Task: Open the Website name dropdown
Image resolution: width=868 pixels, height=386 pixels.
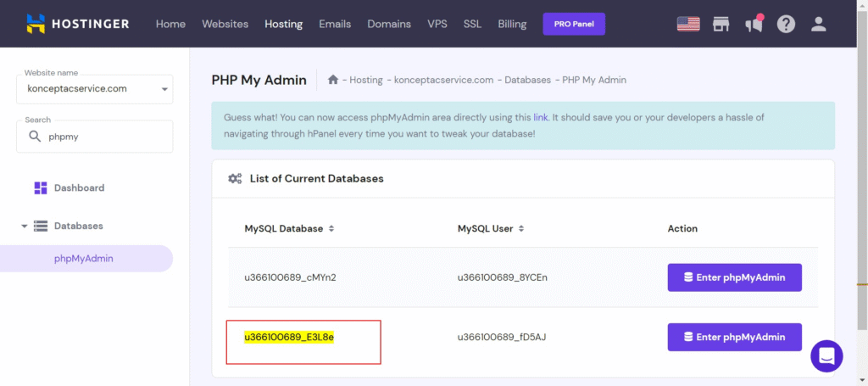Action: pos(95,88)
